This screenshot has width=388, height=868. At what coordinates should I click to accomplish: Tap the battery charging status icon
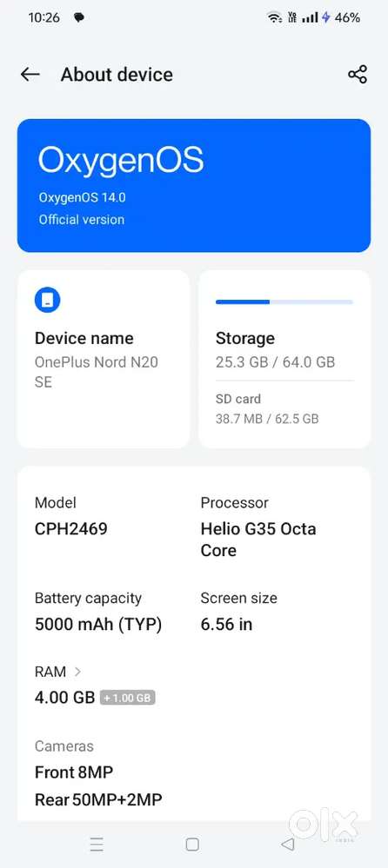(326, 17)
